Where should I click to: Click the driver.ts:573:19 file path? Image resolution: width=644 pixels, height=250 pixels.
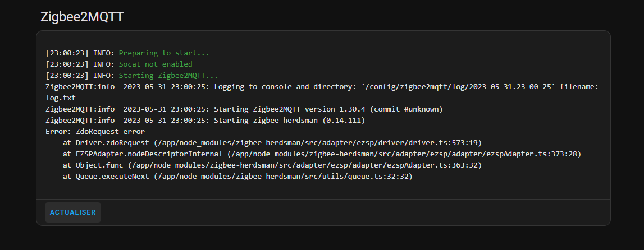[444, 142]
